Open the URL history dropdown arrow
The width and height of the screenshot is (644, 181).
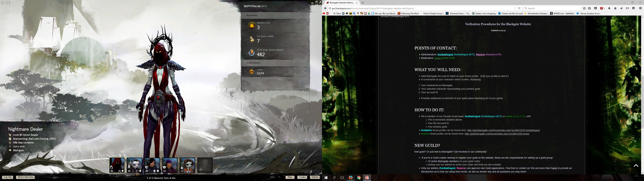(x=515, y=8)
